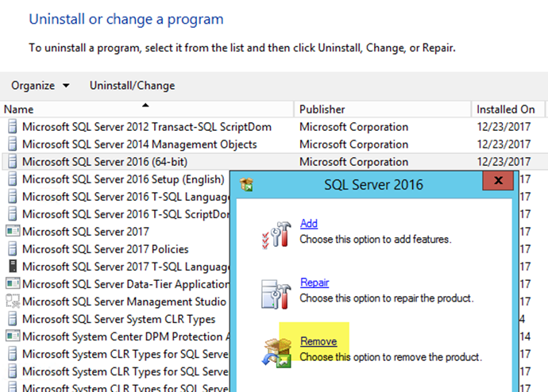The height and width of the screenshot is (392, 548).
Task: Click the Uninstall/Change toolbar button
Action: tap(132, 86)
